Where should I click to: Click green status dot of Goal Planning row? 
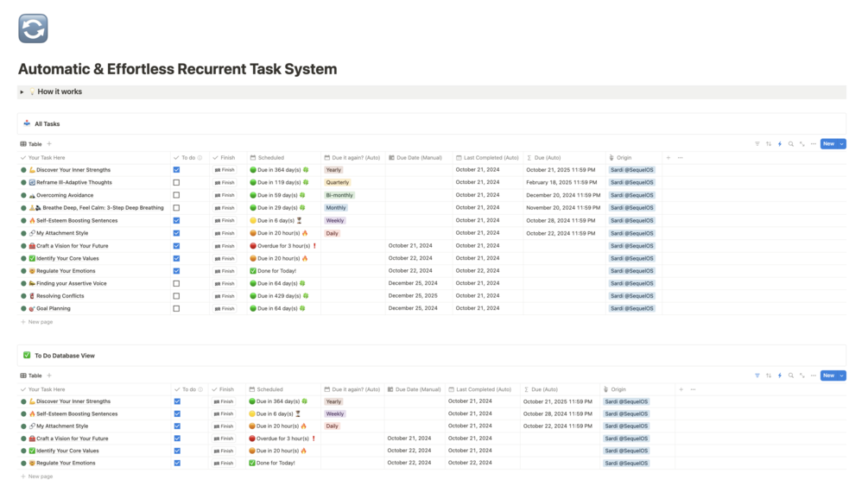(x=23, y=308)
